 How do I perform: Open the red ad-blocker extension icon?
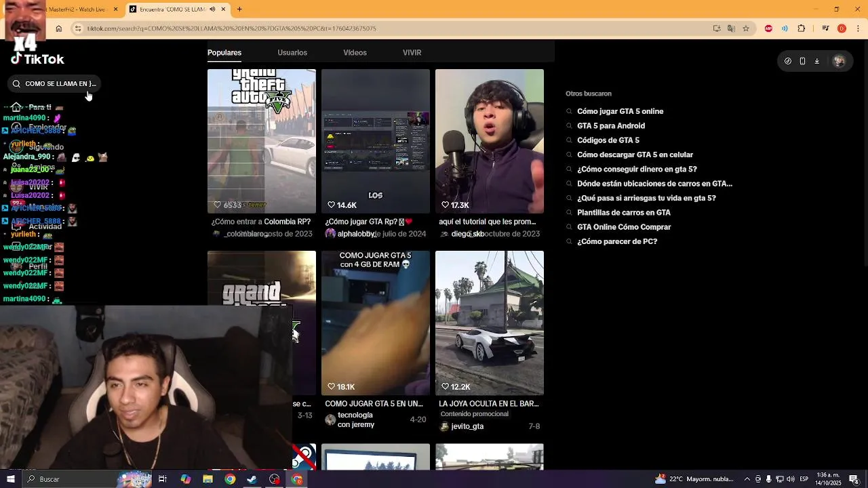coord(768,28)
